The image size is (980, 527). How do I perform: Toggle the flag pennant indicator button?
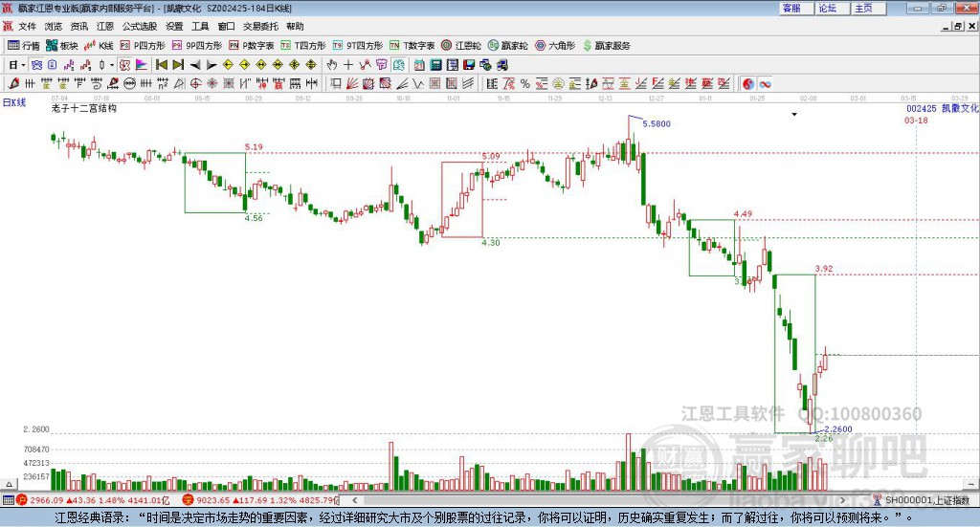pos(142,65)
